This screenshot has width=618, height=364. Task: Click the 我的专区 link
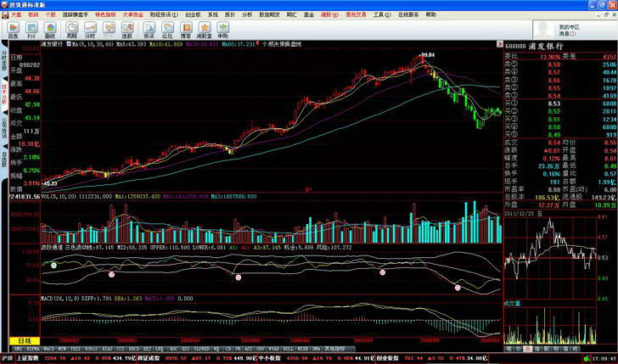tap(569, 27)
